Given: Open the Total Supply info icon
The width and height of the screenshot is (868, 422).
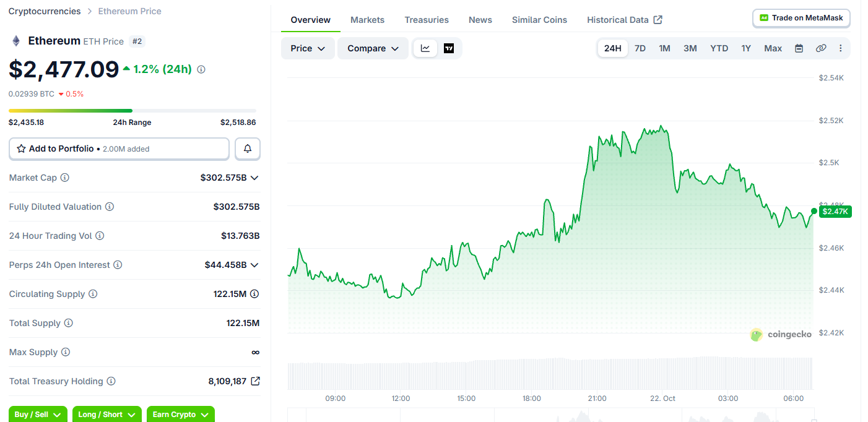Looking at the screenshot, I should 69,323.
